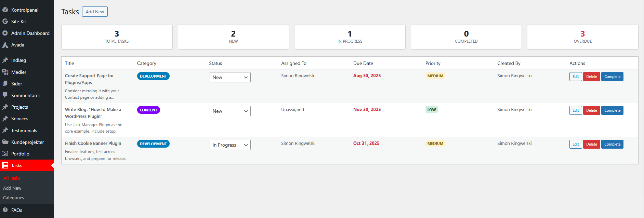Click the Kontrolpanel dashboard icon
The image size is (644, 218).
tap(5, 10)
